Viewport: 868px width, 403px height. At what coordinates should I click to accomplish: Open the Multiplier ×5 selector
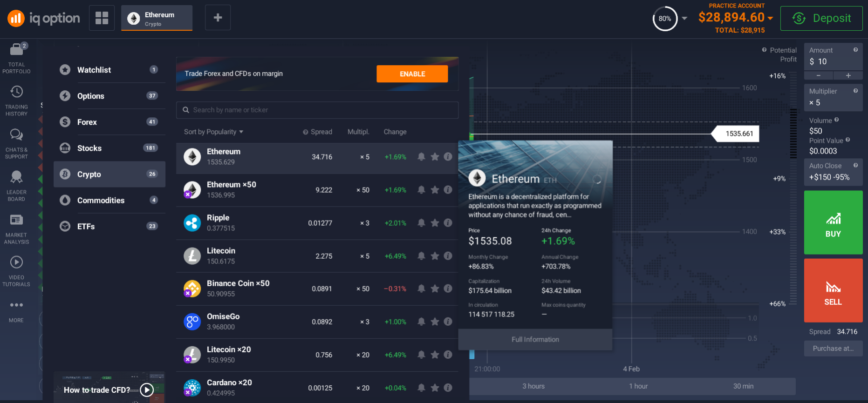pos(833,97)
